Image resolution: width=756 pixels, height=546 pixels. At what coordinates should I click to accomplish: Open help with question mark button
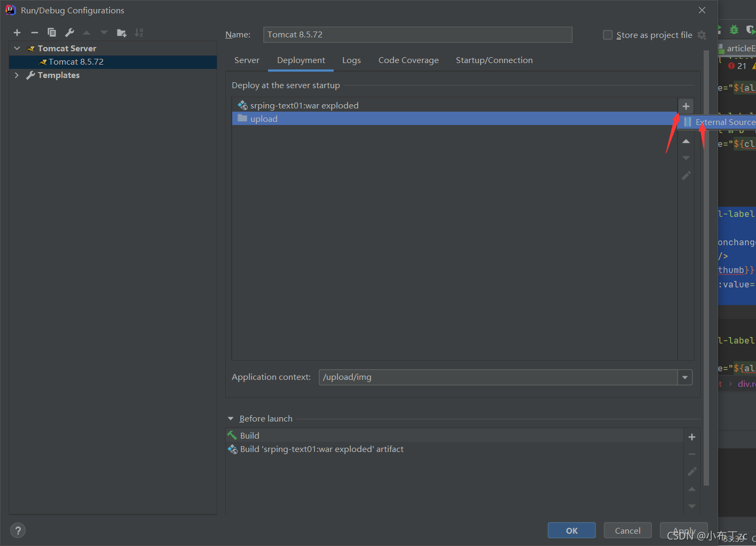click(18, 531)
